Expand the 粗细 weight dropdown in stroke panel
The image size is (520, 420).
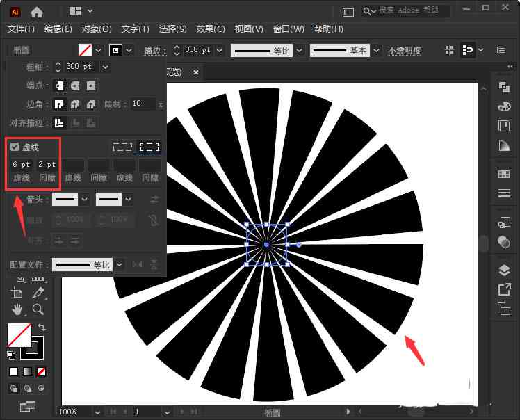click(105, 67)
